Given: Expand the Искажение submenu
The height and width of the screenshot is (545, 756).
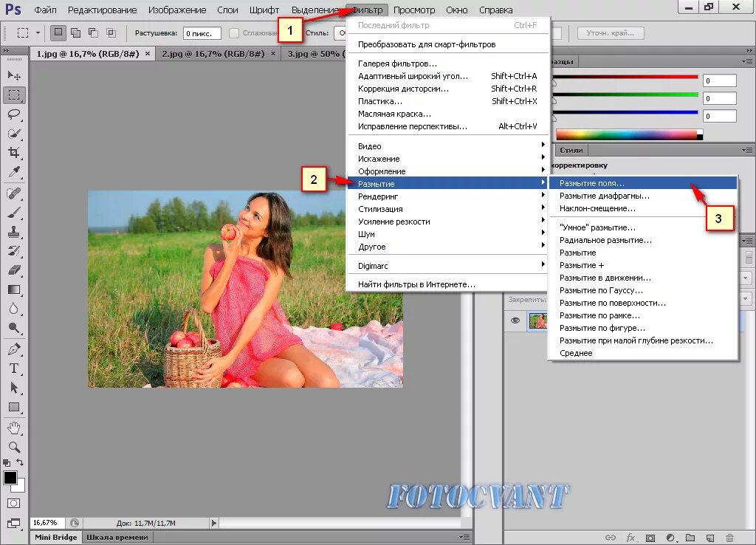Looking at the screenshot, I should click(447, 159).
